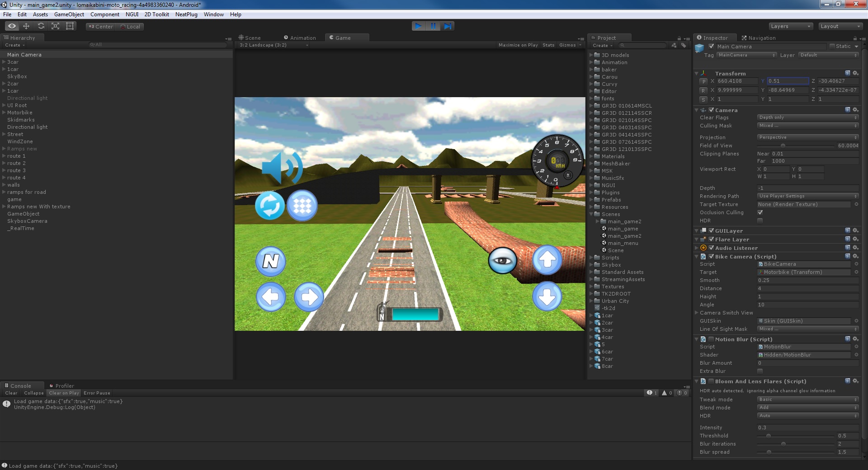Viewport: 868px width, 470px height.
Task: Expand the Camera Switch View foldout
Action: click(x=697, y=313)
